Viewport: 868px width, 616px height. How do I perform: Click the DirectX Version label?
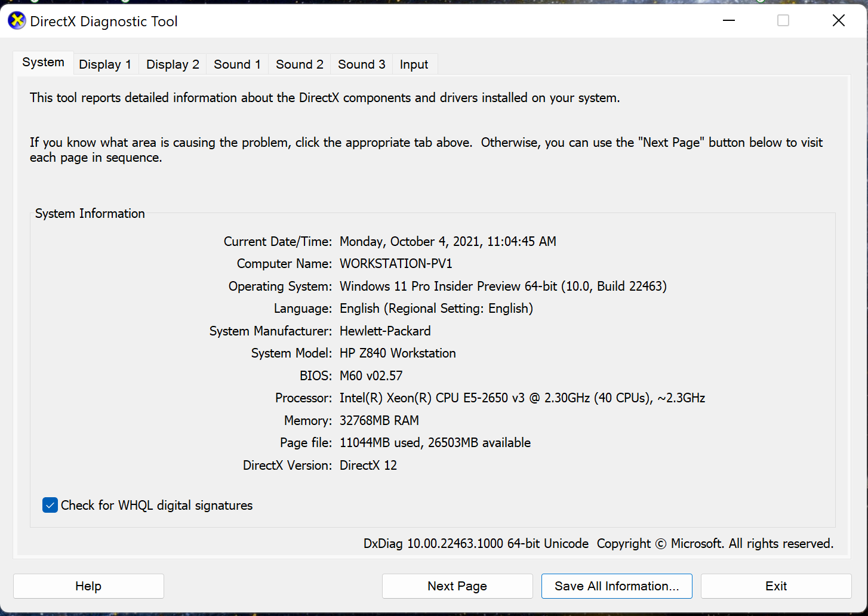pyautogui.click(x=287, y=466)
